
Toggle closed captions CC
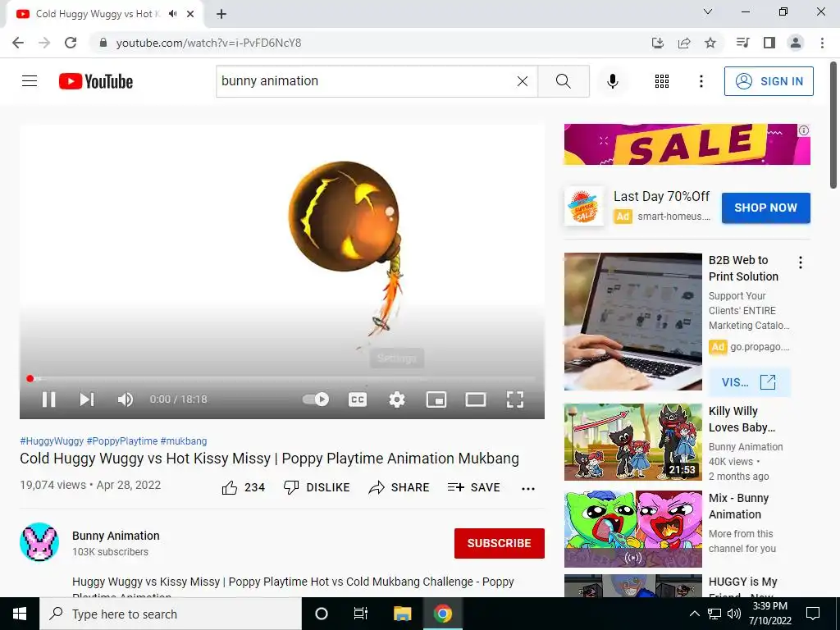[358, 399]
